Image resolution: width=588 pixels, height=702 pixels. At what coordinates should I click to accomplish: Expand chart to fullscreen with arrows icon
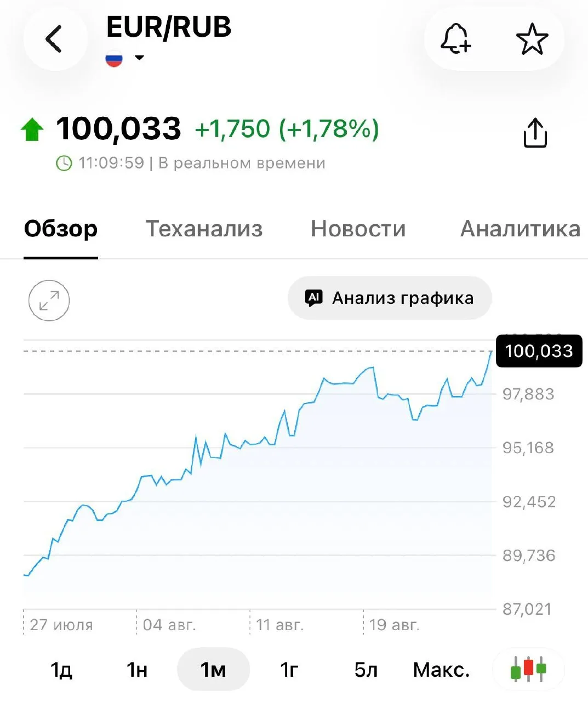coord(49,301)
